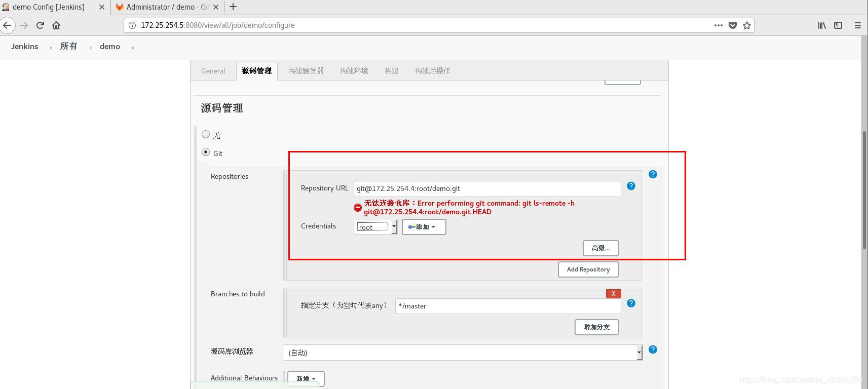
Task: Toggle the browser sidebar icon
Action: 838,25
